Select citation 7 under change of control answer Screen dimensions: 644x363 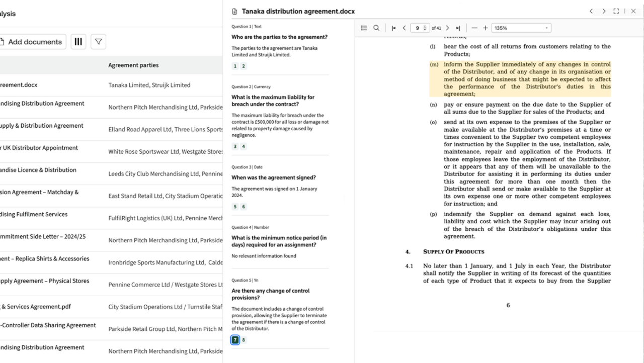click(x=235, y=340)
